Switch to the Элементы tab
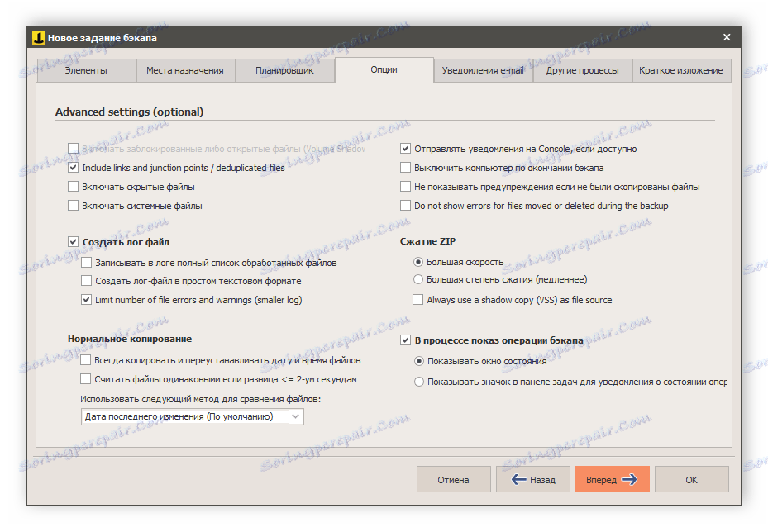 coord(86,70)
